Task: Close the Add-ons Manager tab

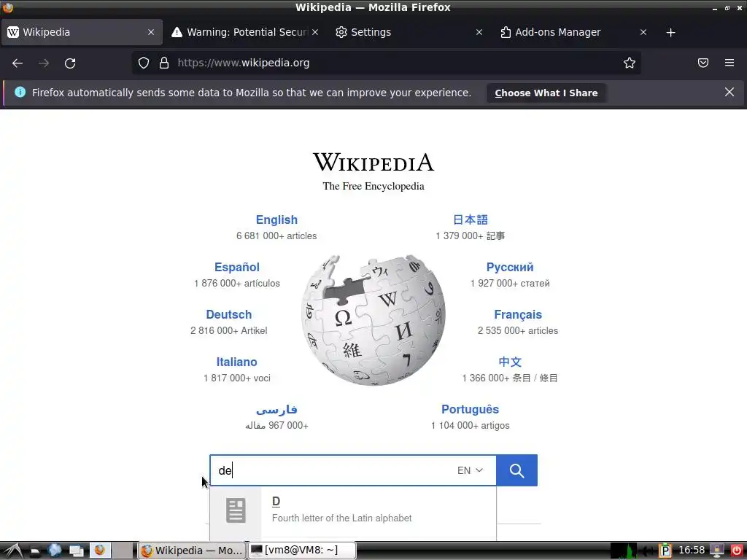Action: point(643,32)
